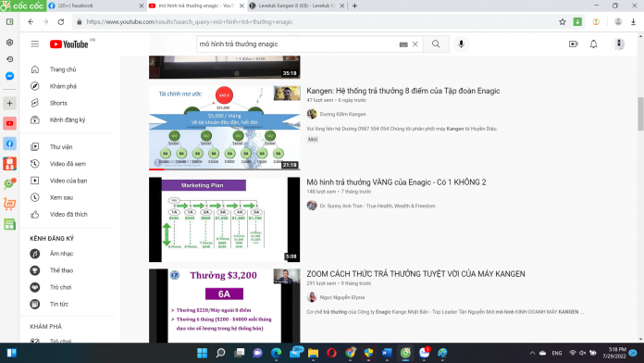Open Xem sau playlist
The width and height of the screenshot is (644, 363).
(x=61, y=198)
